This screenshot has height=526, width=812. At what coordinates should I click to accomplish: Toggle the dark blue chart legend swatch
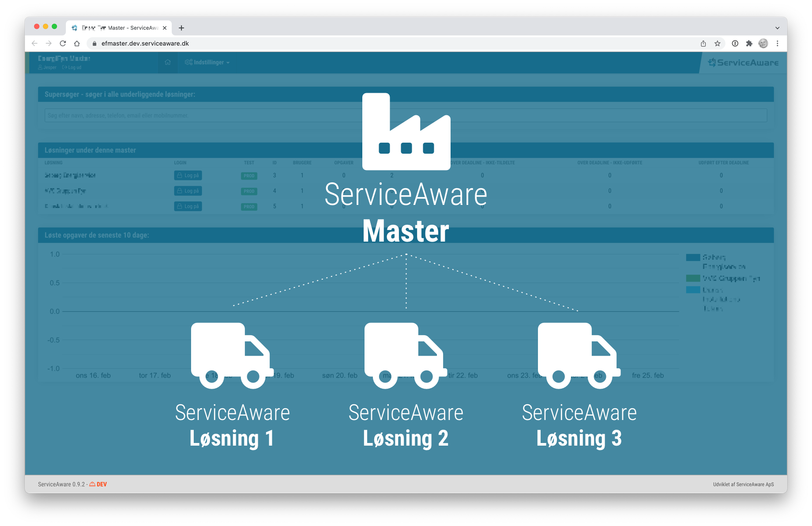[x=693, y=257]
